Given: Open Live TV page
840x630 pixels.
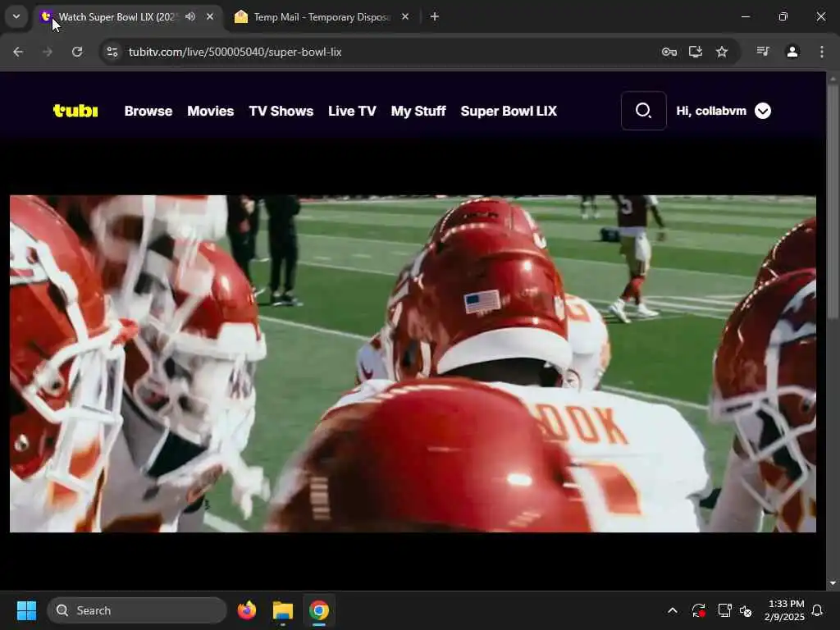Looking at the screenshot, I should (x=352, y=111).
